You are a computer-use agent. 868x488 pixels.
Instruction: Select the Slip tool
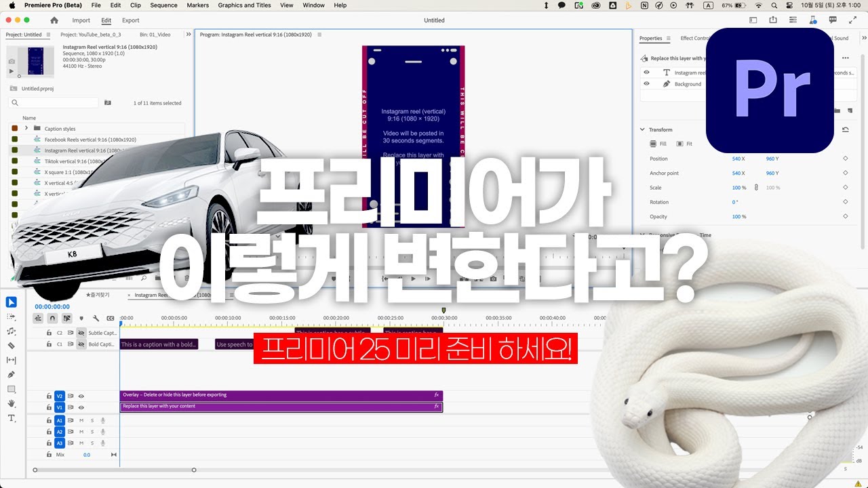tap(12, 360)
